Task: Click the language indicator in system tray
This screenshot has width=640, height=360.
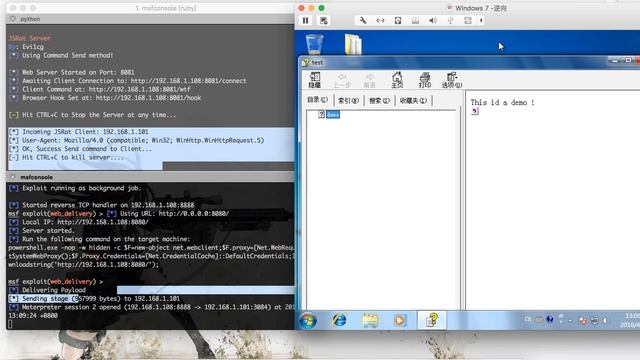Action: click(528, 319)
